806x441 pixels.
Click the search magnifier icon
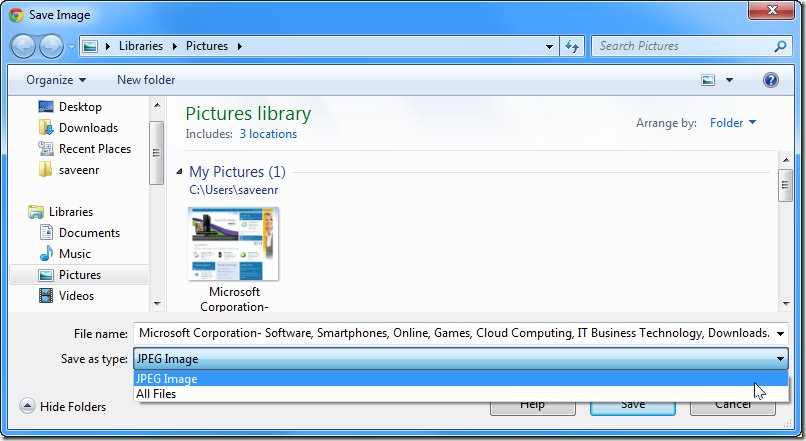coord(780,46)
